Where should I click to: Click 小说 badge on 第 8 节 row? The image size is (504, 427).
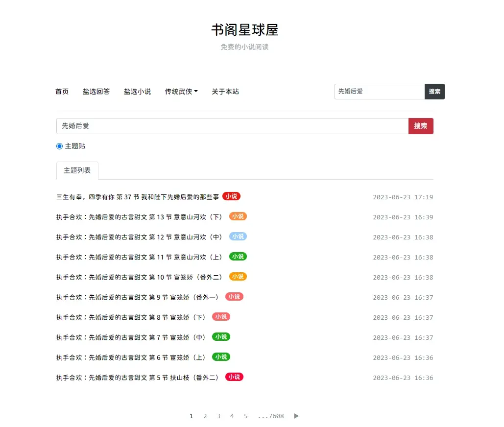tap(221, 317)
